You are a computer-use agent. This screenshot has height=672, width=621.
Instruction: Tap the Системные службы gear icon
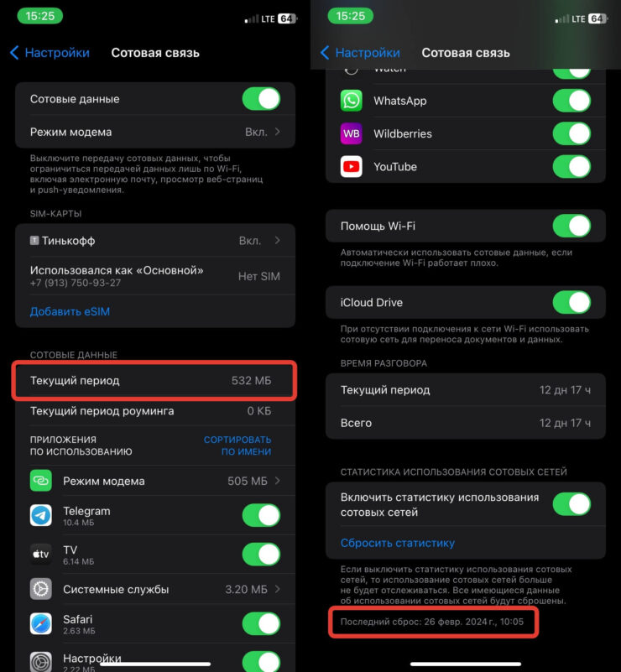(x=41, y=589)
